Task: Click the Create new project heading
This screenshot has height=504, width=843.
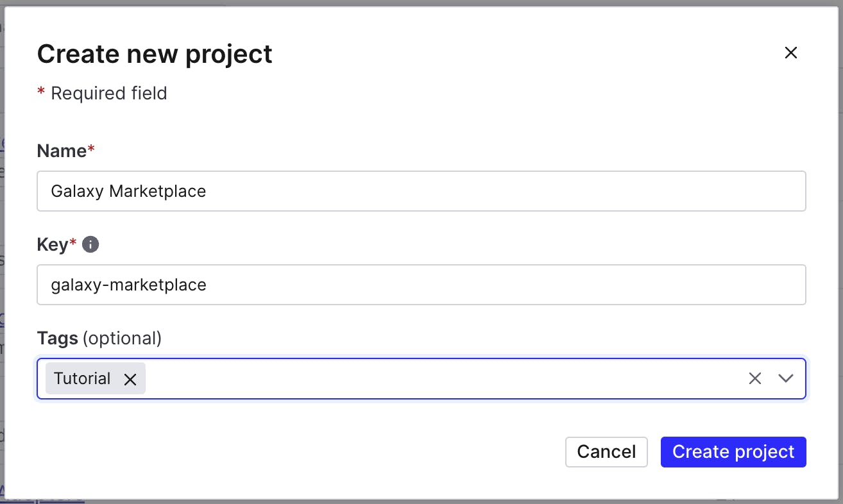Action: 155,54
